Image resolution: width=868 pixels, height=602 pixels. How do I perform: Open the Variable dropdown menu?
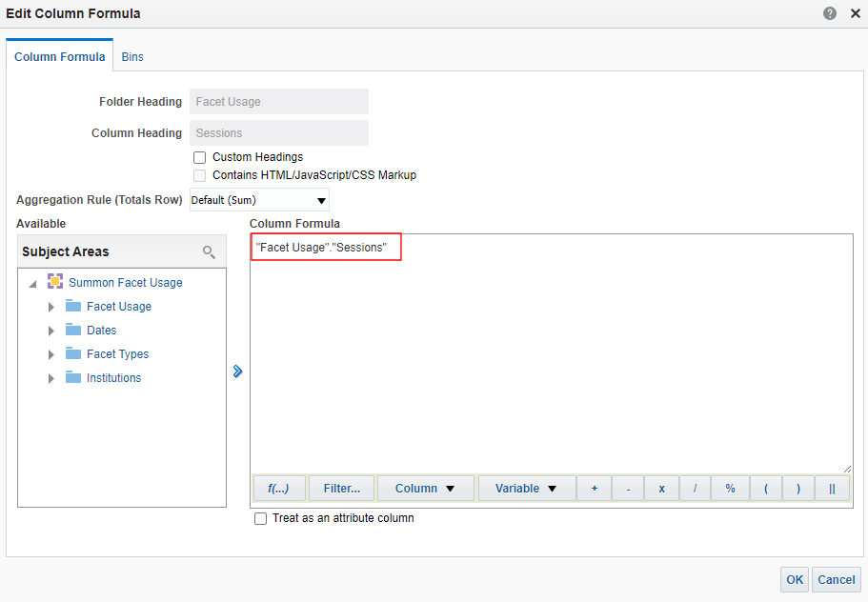point(526,488)
